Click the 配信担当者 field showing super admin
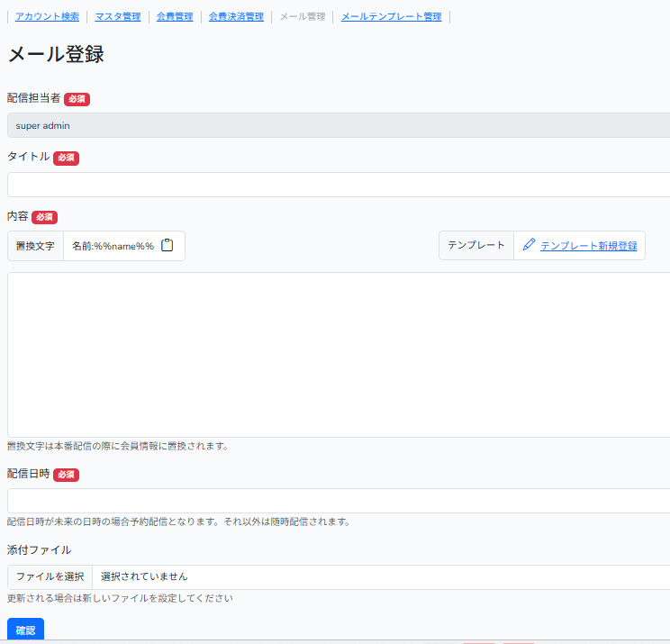Screen dimensions: 670x644 coord(339,125)
